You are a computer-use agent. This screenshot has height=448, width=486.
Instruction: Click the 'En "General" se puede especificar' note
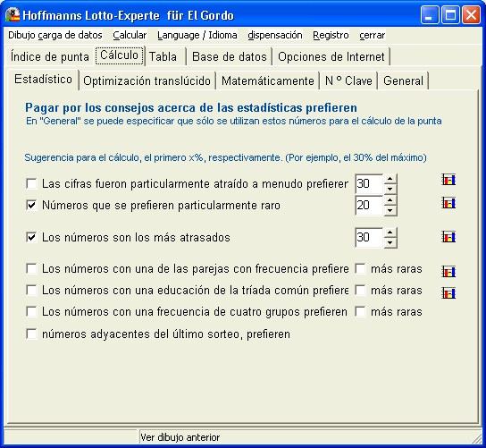pos(234,121)
